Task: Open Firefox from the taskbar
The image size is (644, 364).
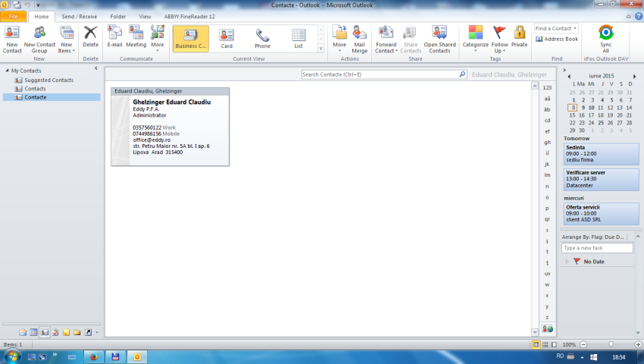Action: (94, 356)
